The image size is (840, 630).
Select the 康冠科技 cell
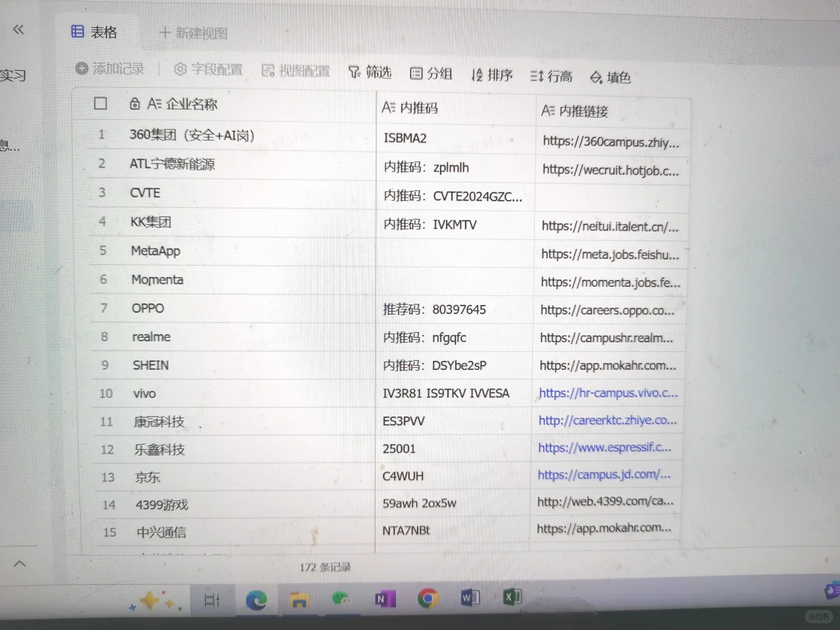pos(159,421)
